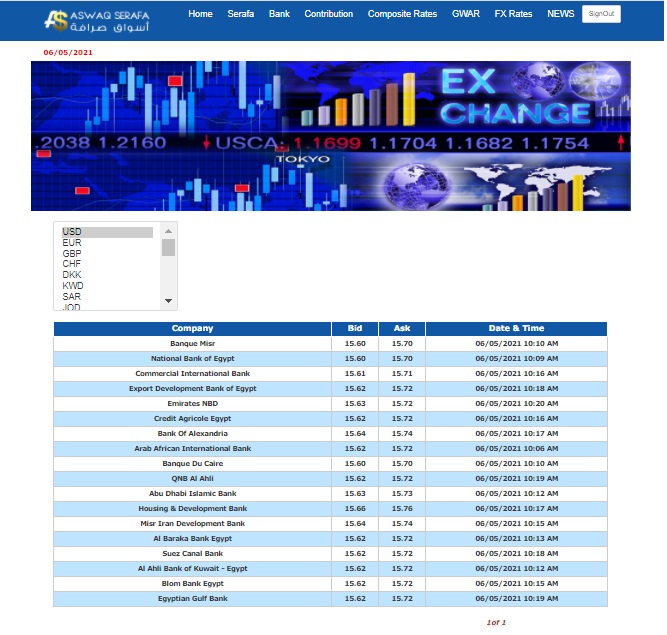This screenshot has height=635, width=667.
Task: Click Housing & Development Bank cell
Action: 192,509
